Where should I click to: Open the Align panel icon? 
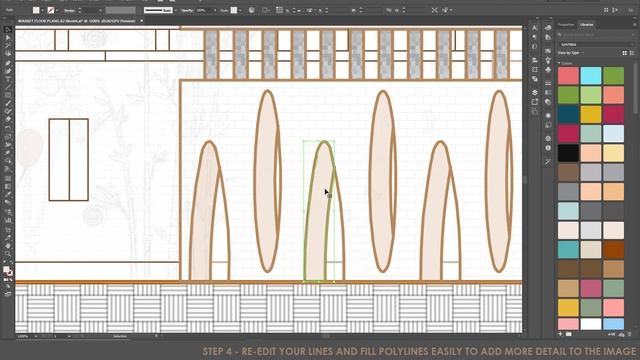point(535,60)
